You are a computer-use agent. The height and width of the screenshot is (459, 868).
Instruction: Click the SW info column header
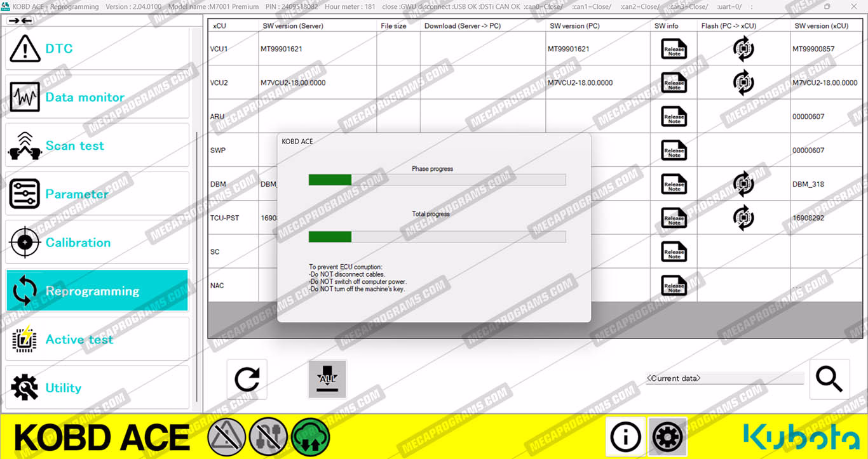click(x=674, y=26)
